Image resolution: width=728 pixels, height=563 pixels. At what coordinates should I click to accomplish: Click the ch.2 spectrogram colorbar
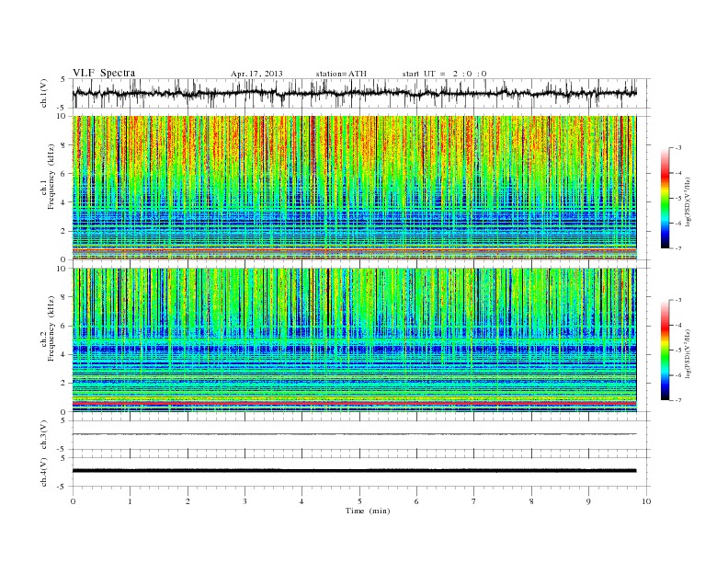click(665, 350)
